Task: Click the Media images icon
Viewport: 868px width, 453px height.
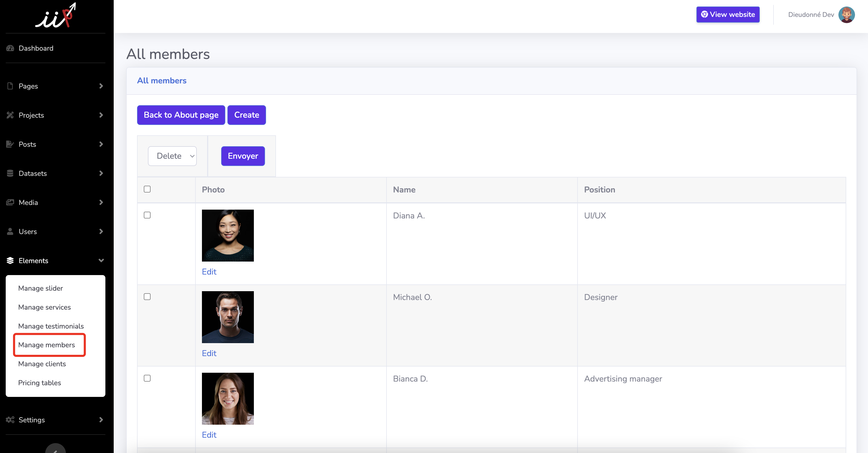Action: click(x=10, y=202)
